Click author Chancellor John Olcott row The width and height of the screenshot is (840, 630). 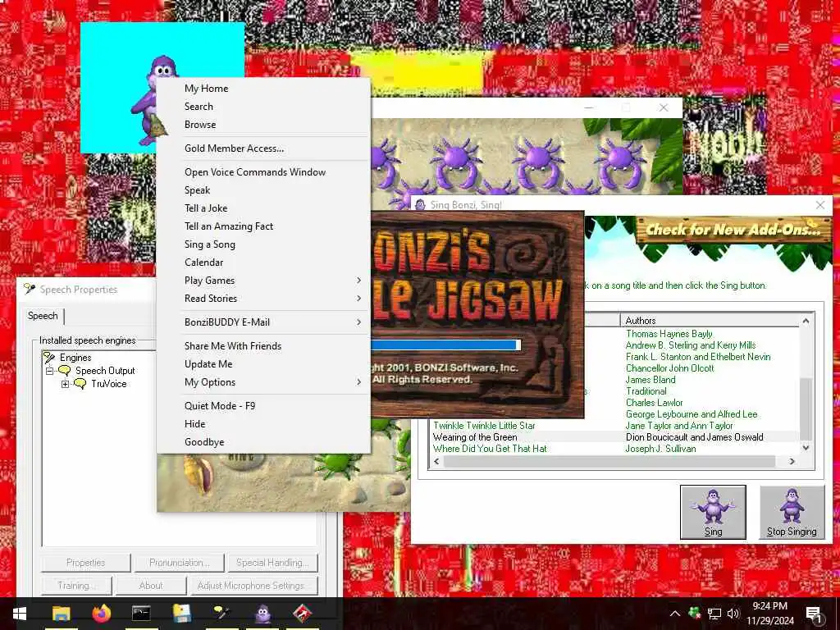(669, 368)
